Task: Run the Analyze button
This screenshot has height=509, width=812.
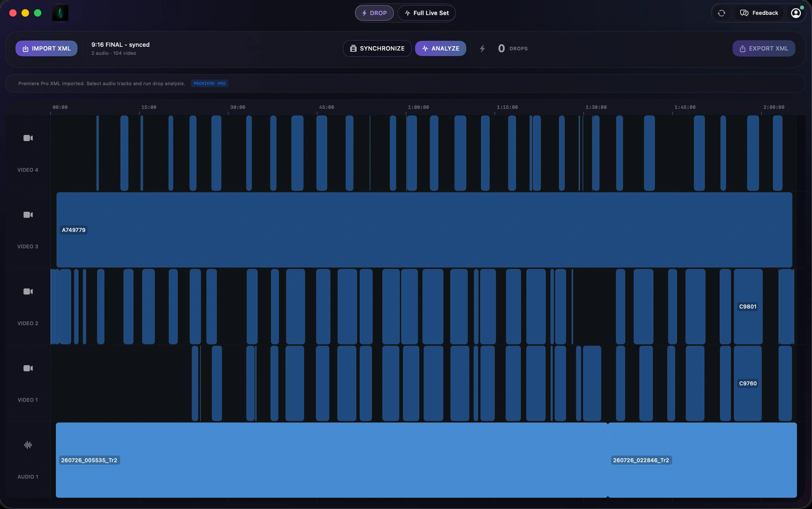Action: click(x=441, y=48)
